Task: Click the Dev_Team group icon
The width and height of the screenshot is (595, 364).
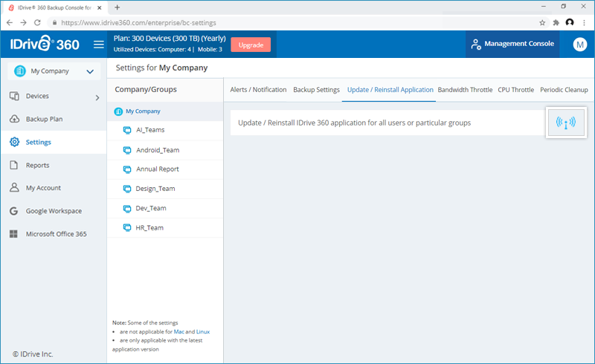Action: 127,208
